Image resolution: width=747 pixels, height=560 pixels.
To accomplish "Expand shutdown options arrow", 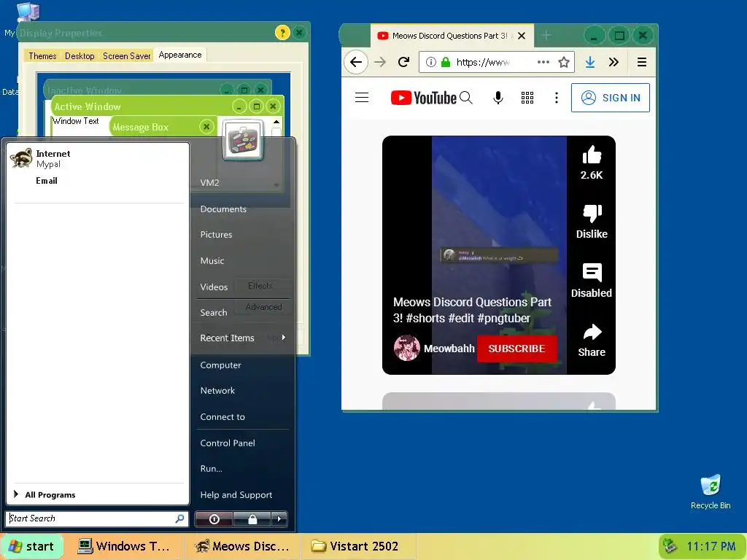I will 279,519.
